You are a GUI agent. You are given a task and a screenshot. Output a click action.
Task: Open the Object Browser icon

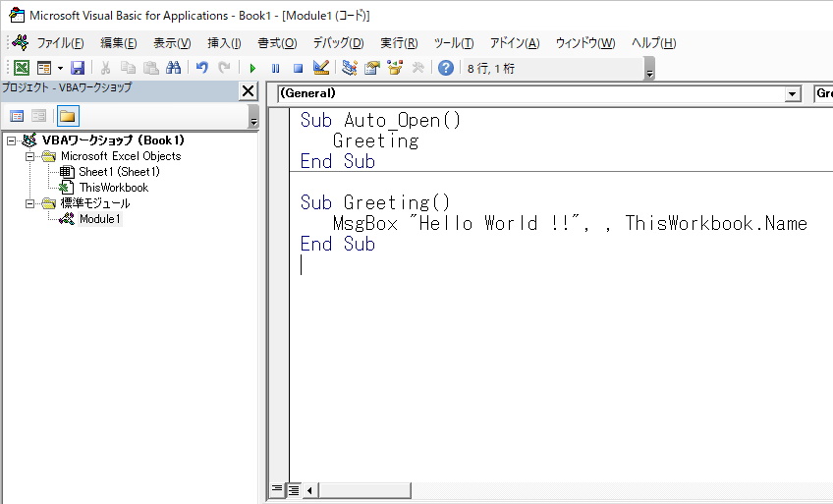coord(395,68)
